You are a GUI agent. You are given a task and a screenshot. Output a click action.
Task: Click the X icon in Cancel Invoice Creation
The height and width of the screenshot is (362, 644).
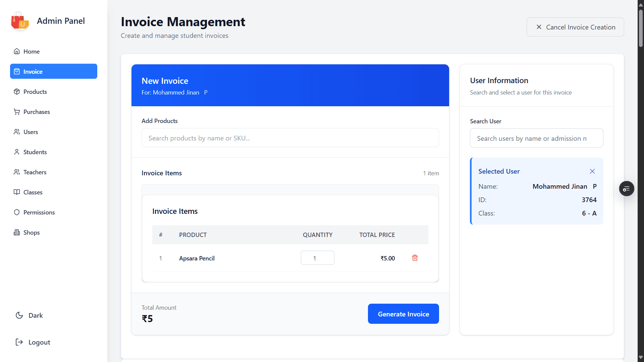[539, 27]
